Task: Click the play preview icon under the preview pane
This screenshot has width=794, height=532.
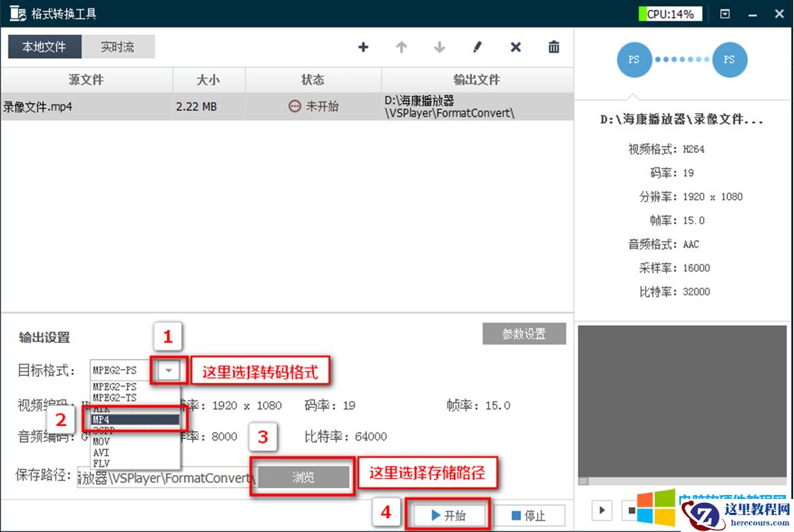Action: click(602, 510)
